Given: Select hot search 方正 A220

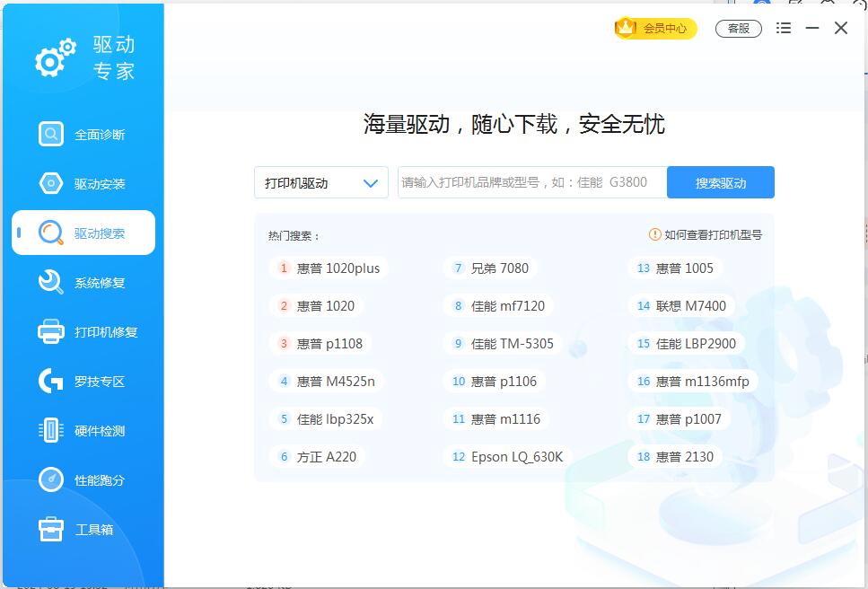Looking at the screenshot, I should [317, 457].
